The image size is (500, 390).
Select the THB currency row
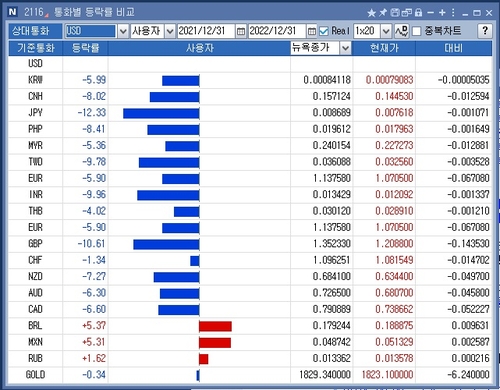pos(250,211)
